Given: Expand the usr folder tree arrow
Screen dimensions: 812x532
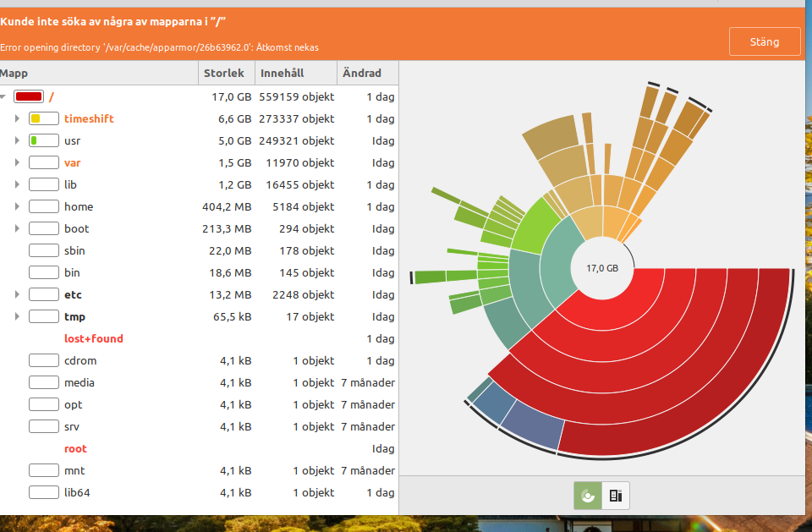Looking at the screenshot, I should (17, 140).
